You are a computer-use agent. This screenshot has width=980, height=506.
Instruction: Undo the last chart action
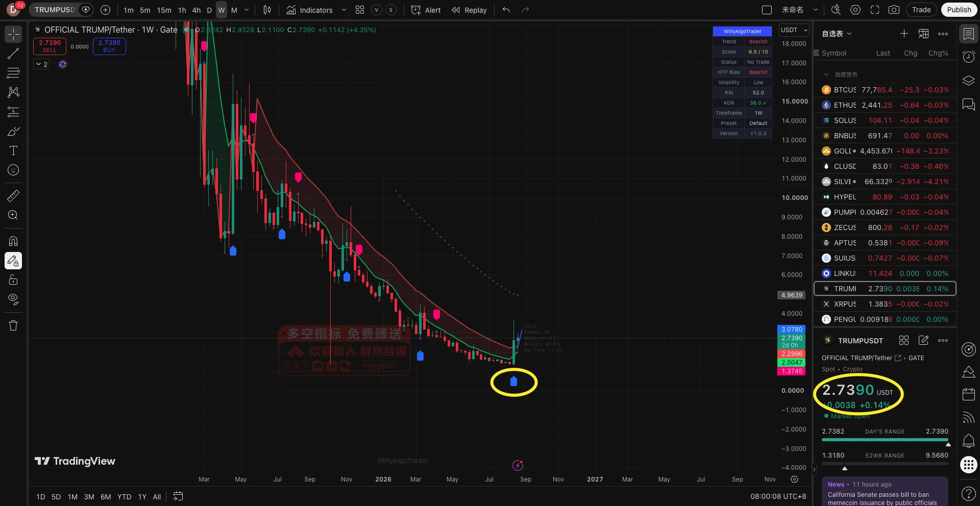(x=506, y=10)
